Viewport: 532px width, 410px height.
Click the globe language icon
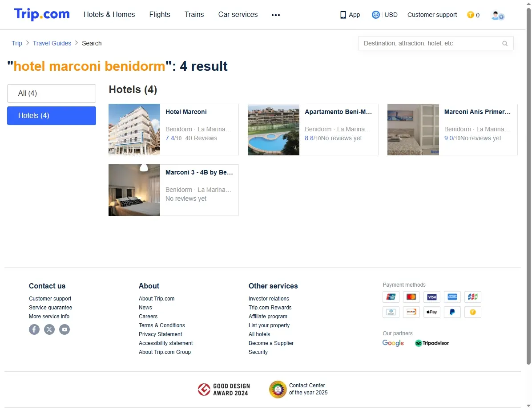coord(375,15)
